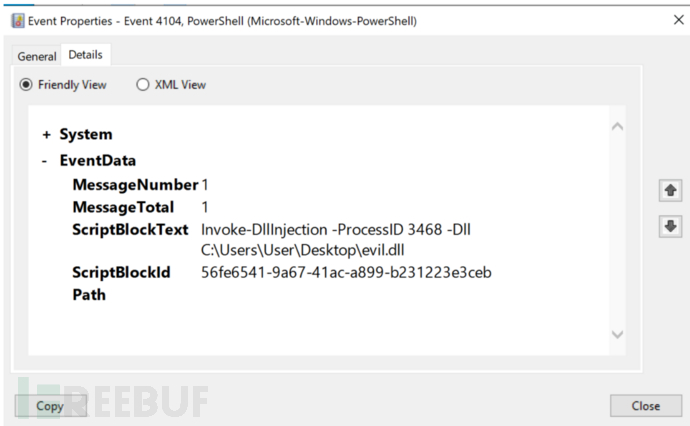Viewport: 690px width, 426px height.
Task: Select the Friendly View radio button
Action: pyautogui.click(x=27, y=85)
